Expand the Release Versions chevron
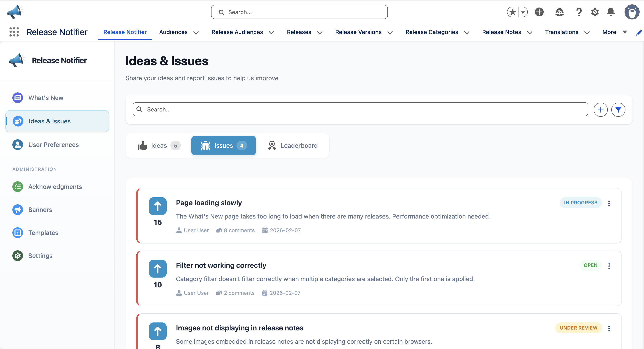 tap(390, 33)
